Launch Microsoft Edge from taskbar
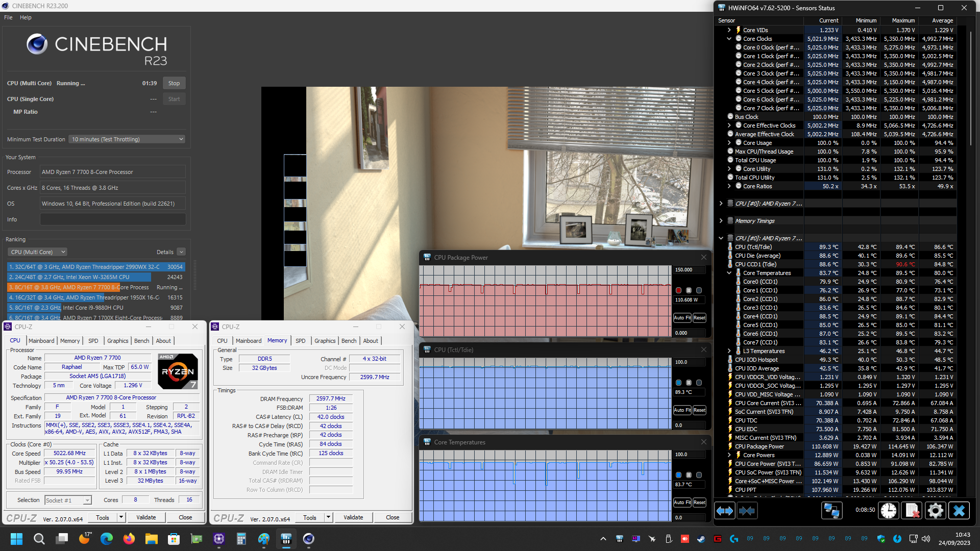 pos(107,539)
